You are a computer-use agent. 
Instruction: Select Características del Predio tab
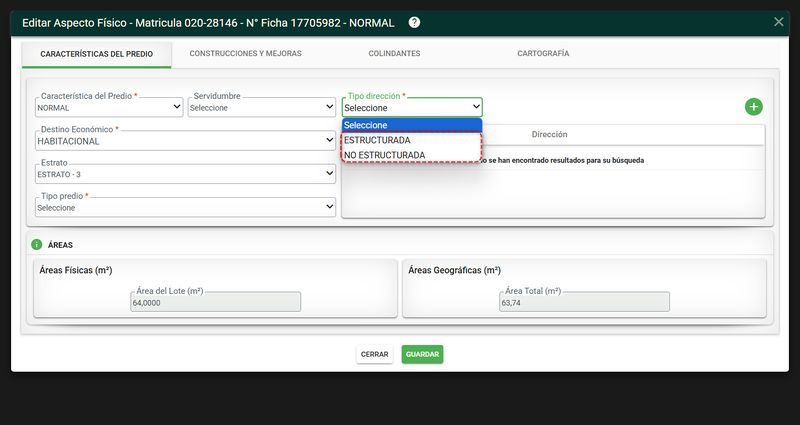click(96, 54)
